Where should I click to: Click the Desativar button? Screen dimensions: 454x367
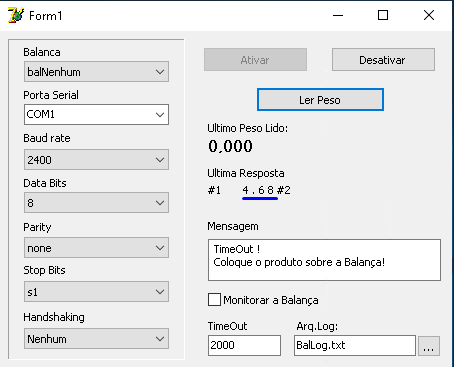click(x=383, y=60)
